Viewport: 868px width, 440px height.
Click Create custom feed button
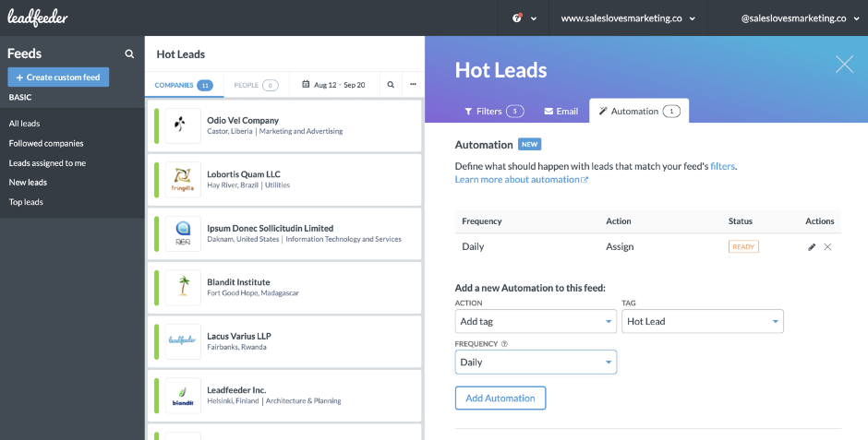[x=58, y=77]
